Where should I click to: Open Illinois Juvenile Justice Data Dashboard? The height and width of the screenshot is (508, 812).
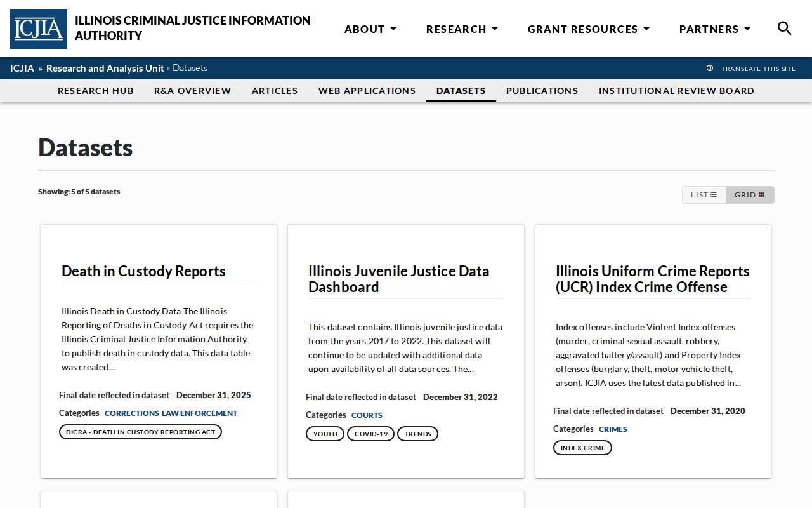(399, 279)
